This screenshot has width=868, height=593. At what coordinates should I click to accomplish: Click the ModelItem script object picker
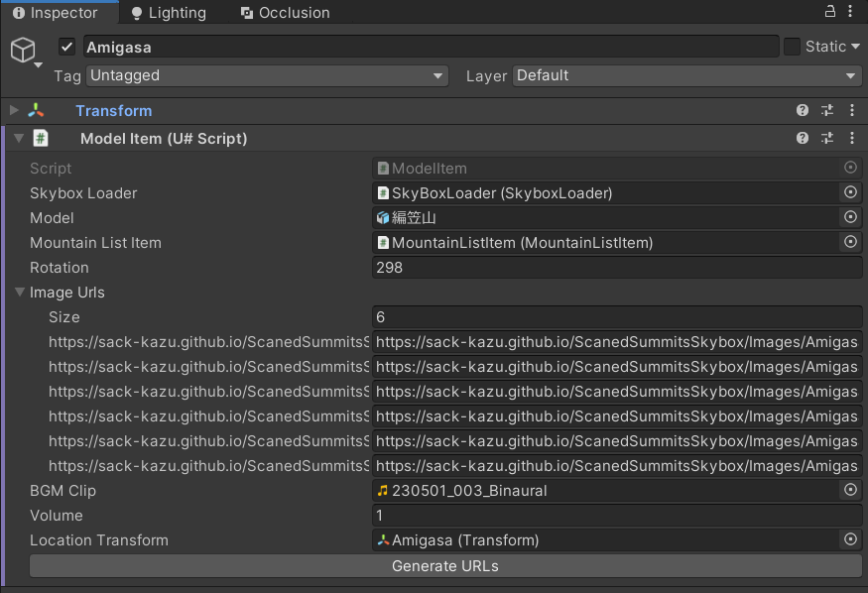coord(851,167)
